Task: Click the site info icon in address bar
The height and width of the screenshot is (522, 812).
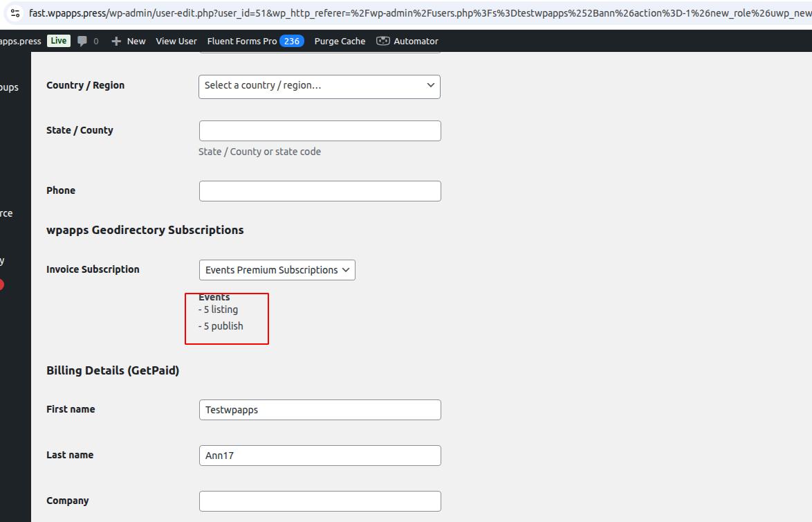Action: [x=15, y=13]
